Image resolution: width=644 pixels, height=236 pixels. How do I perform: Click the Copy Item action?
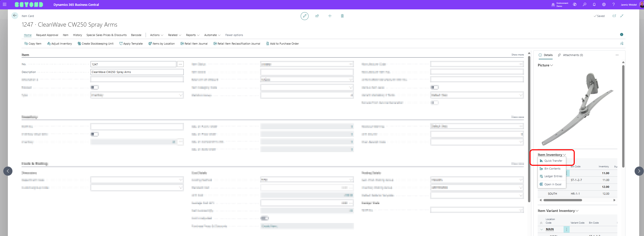coord(33,44)
